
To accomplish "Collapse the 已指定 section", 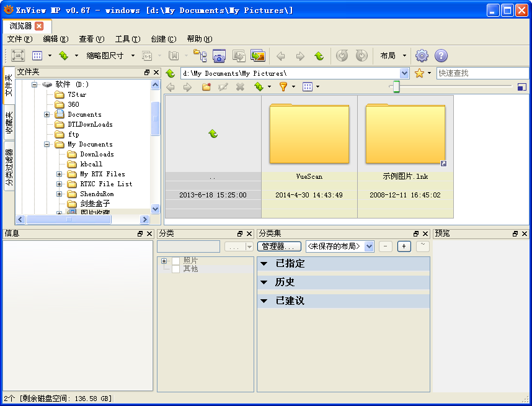I will (264, 264).
